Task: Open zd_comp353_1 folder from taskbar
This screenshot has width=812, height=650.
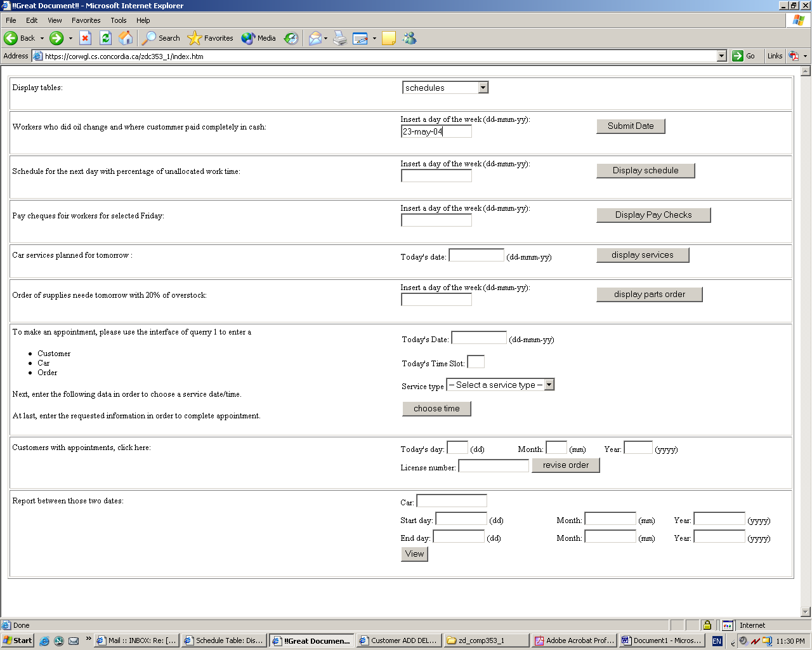Action: pyautogui.click(x=486, y=641)
